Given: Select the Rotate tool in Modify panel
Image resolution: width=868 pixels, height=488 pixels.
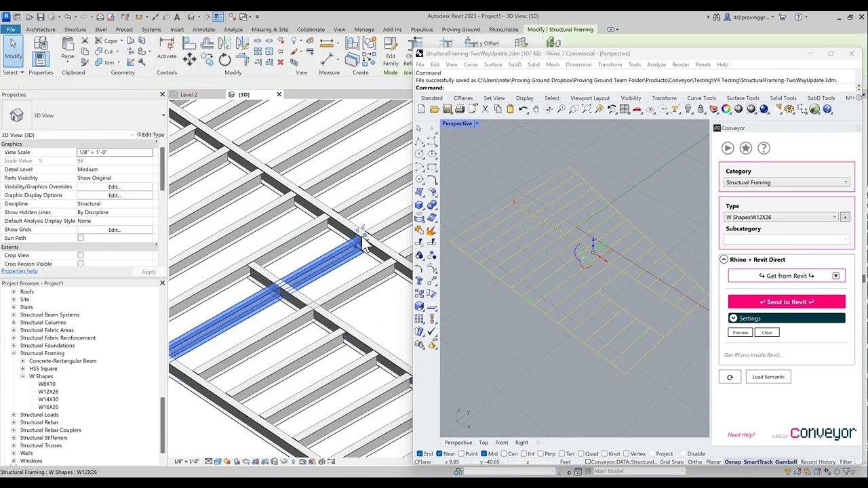Looking at the screenshot, I should click(224, 60).
